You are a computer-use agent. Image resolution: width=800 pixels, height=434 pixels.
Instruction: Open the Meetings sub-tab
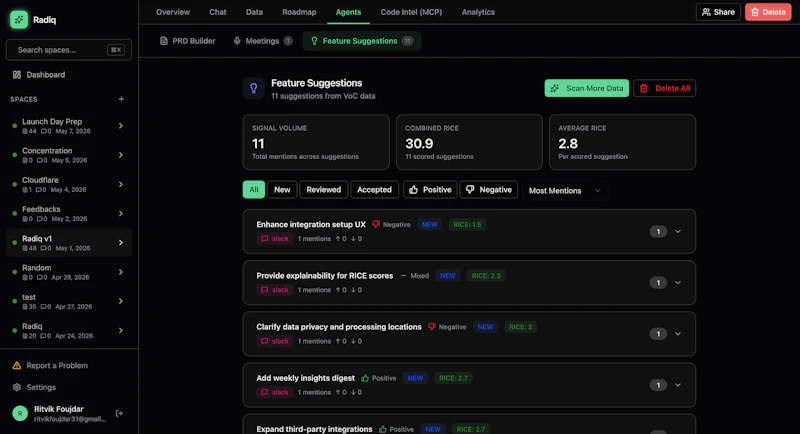pos(263,41)
